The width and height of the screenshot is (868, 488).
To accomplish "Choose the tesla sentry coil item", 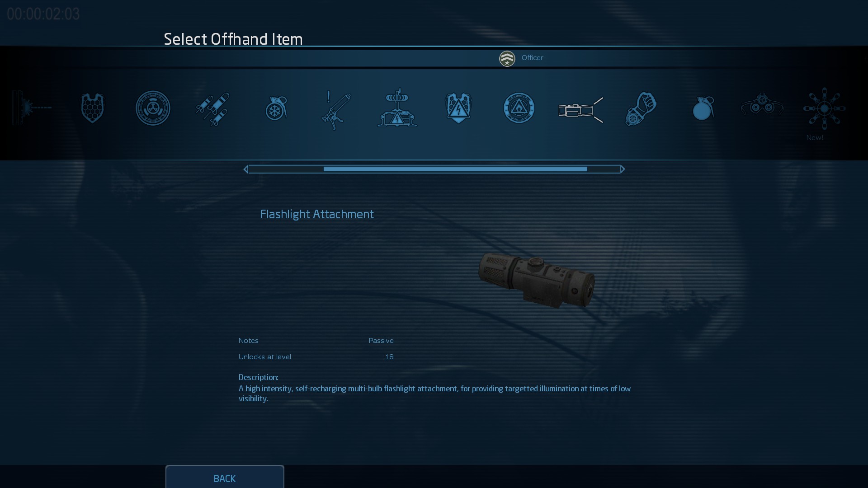I will click(397, 108).
